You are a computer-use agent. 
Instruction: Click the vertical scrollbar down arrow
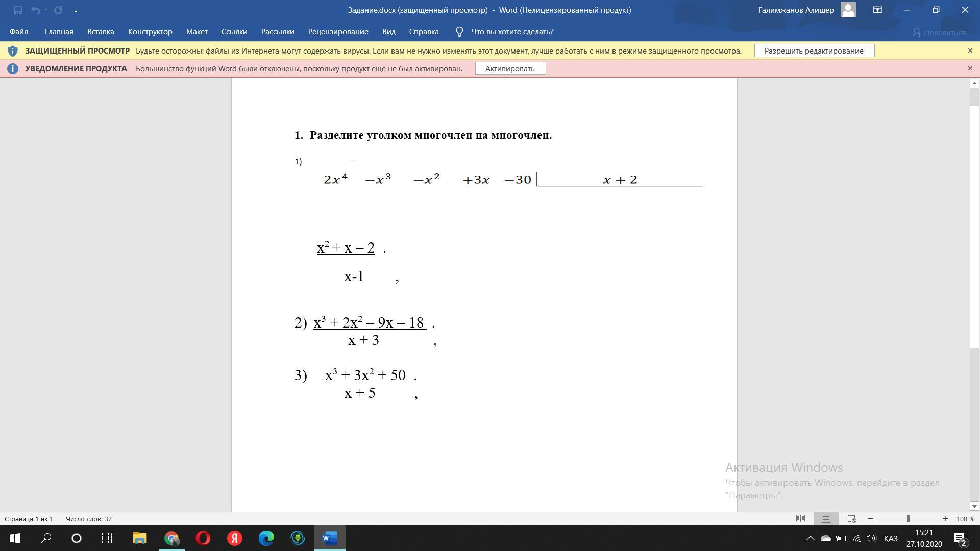(x=974, y=506)
